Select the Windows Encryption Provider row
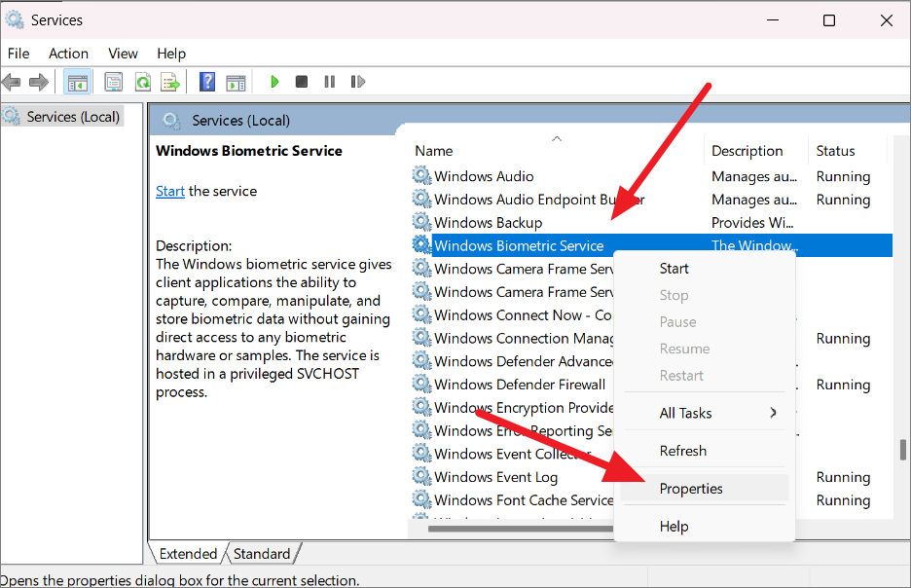Screen dimensions: 911x588 coord(512,408)
